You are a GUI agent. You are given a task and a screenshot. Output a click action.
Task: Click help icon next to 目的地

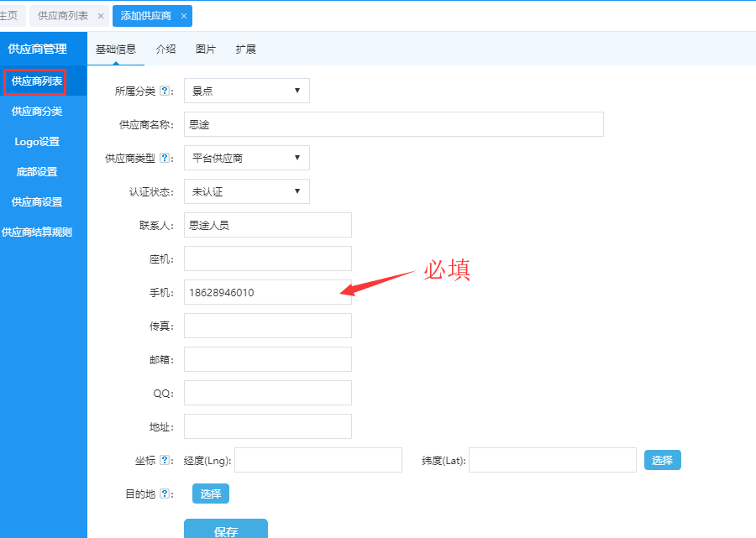165,494
